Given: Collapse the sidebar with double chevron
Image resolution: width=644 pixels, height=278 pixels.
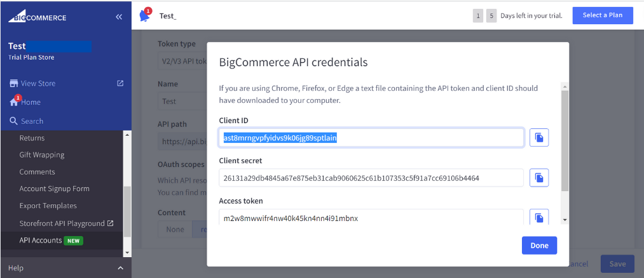Looking at the screenshot, I should 119,17.
